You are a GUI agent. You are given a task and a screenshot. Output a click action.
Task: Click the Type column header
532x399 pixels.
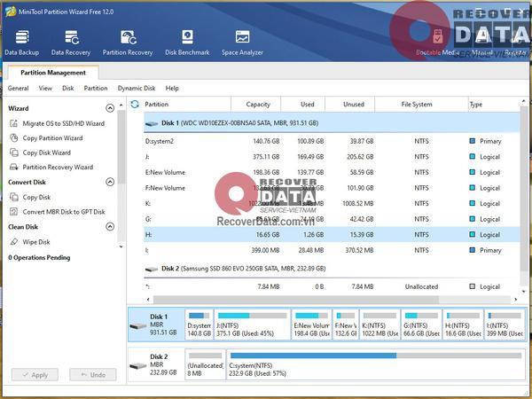coord(494,104)
